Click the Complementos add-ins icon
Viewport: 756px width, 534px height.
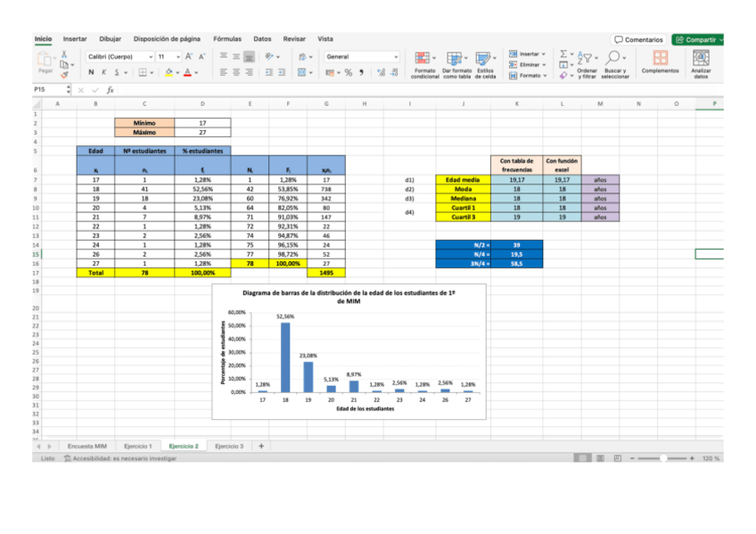coord(660,58)
